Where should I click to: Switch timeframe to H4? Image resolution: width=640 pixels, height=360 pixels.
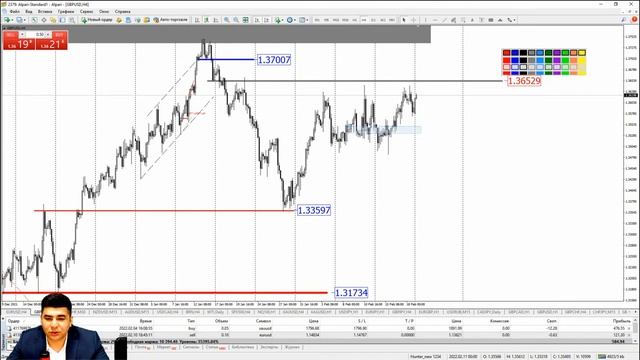(x=363, y=20)
